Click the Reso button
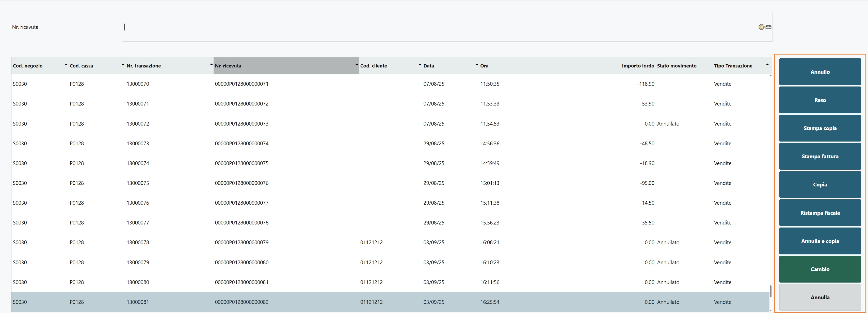Viewport: 868px width, 313px height. pos(820,100)
